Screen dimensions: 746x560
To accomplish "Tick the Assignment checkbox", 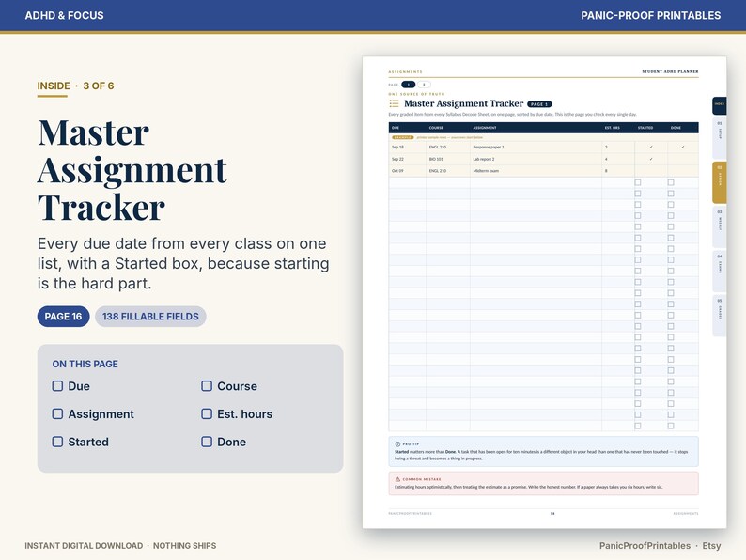I will pos(57,414).
